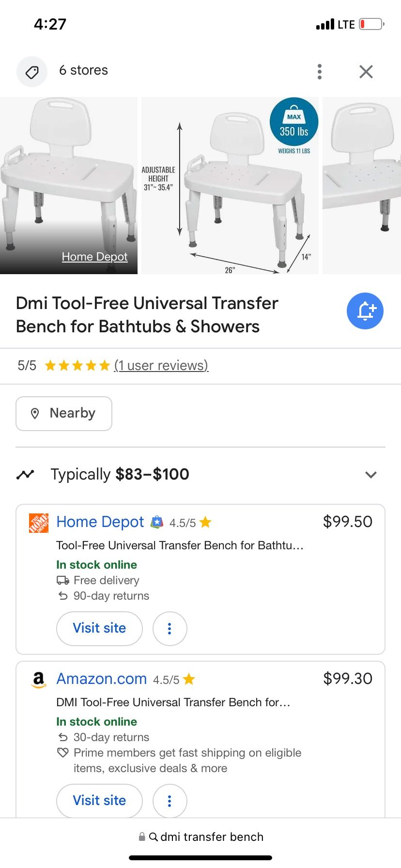Click the Nearby filter button

[63, 413]
